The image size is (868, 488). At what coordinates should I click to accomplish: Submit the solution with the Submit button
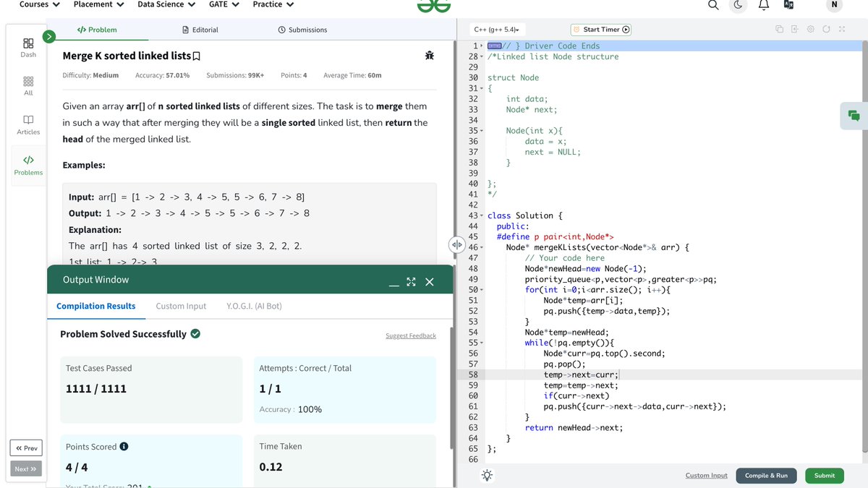[x=825, y=475]
